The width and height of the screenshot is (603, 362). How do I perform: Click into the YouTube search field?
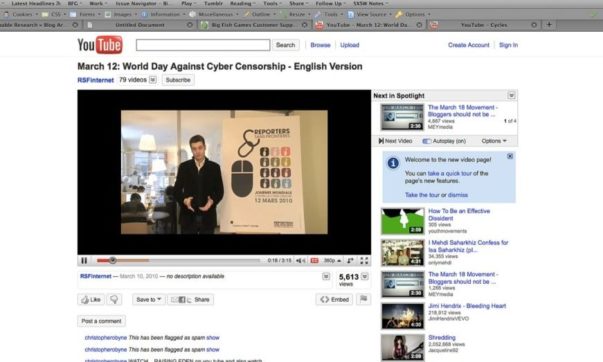point(203,45)
